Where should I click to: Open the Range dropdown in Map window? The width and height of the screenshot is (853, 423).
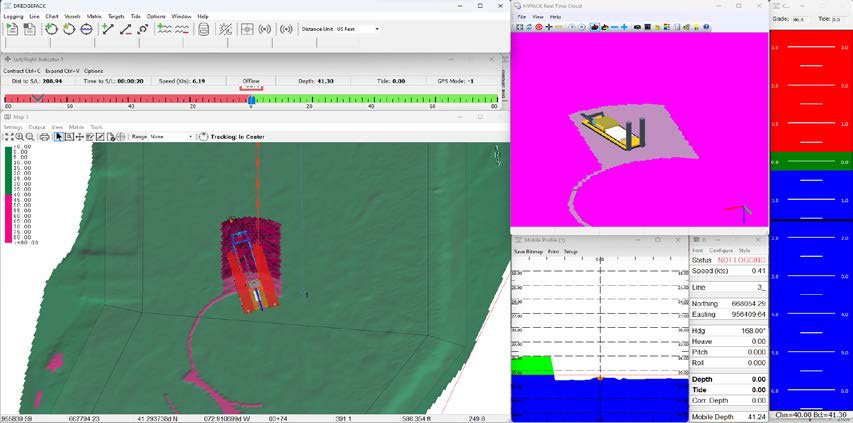coord(171,137)
